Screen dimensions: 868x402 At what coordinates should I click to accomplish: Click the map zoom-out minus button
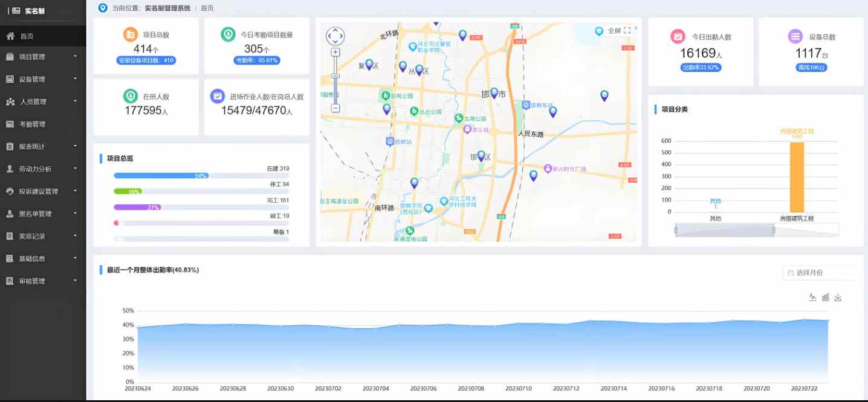tap(335, 108)
